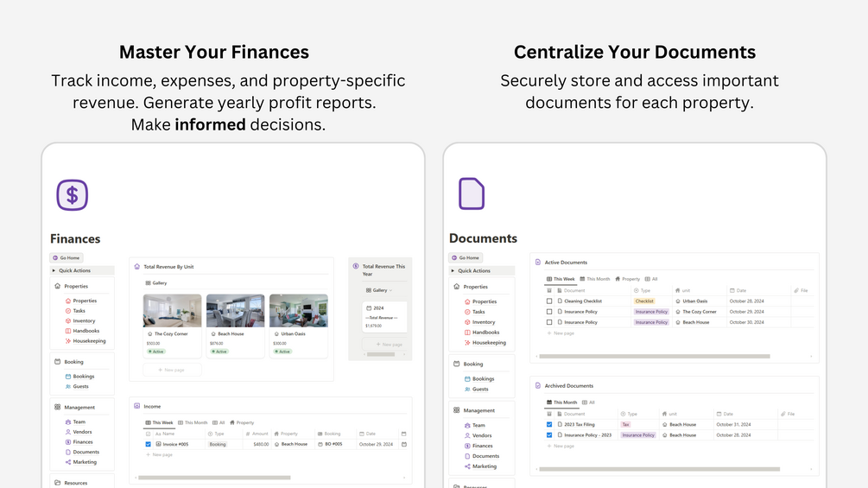The image size is (868, 488).
Task: Click the Active Documents horizontal scrollbar
Action: [x=655, y=357]
